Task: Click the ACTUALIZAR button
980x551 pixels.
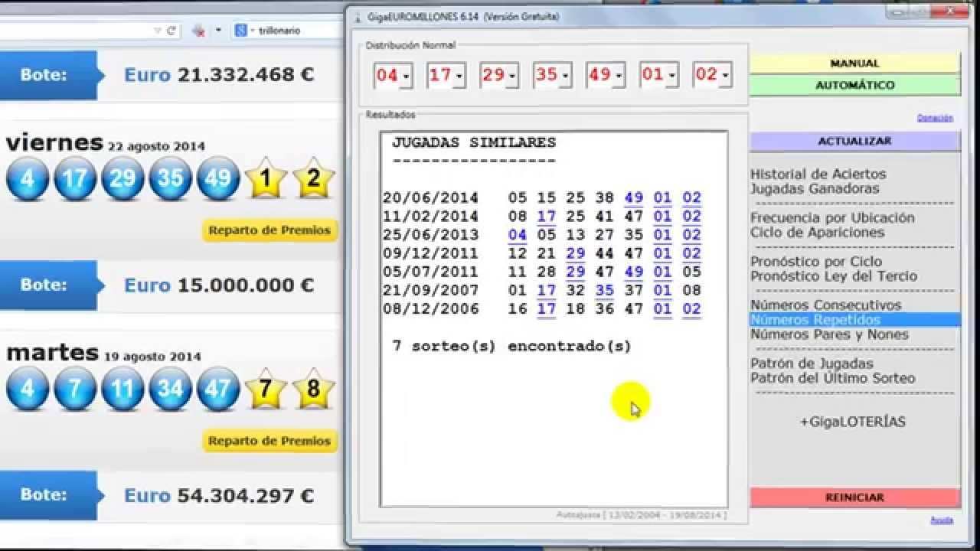Action: click(x=854, y=142)
